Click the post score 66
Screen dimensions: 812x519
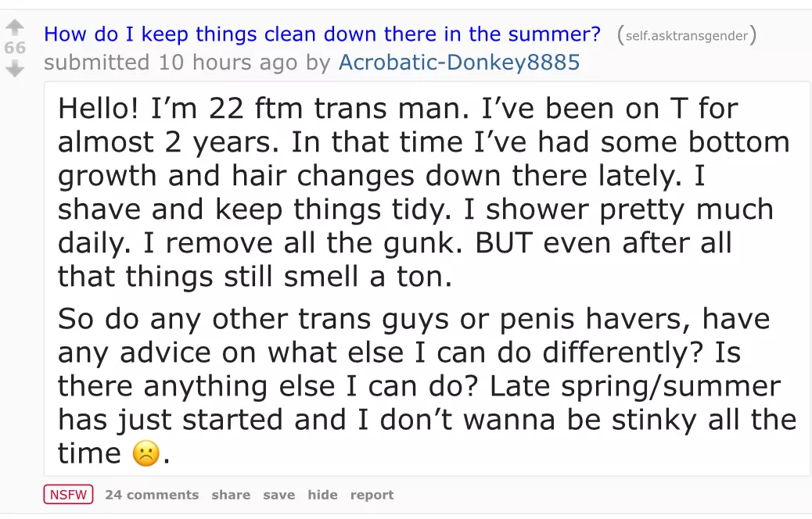14,48
